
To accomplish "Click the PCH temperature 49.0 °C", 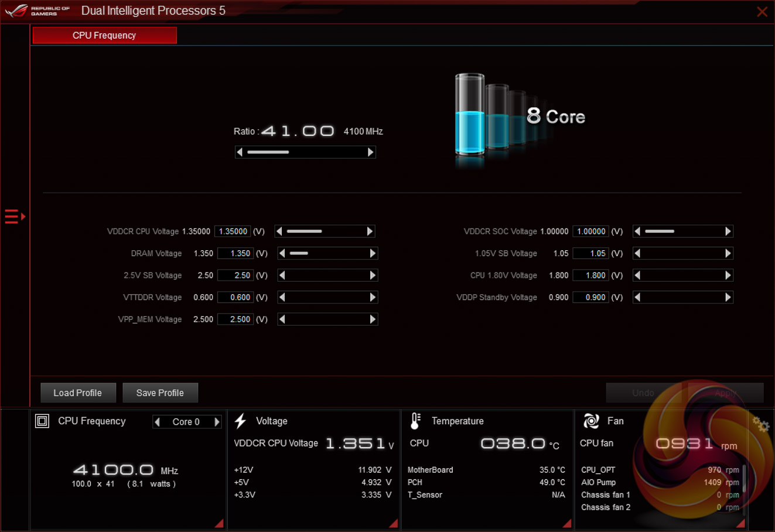I will tap(552, 482).
